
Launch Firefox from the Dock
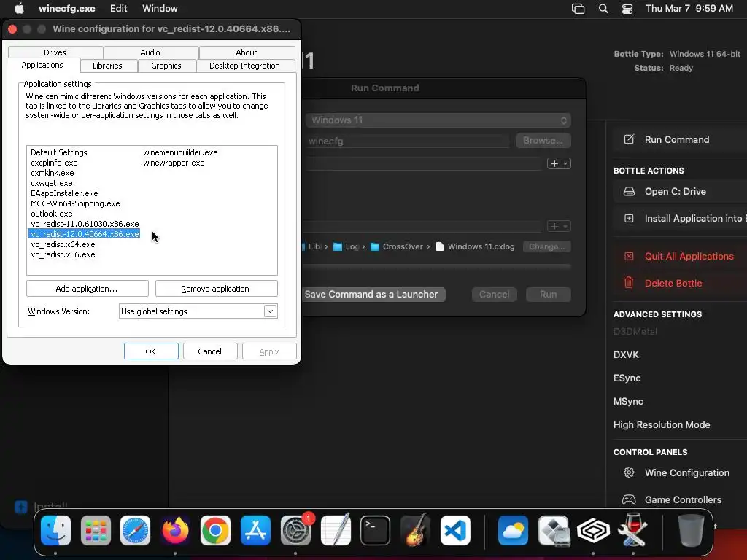(175, 531)
